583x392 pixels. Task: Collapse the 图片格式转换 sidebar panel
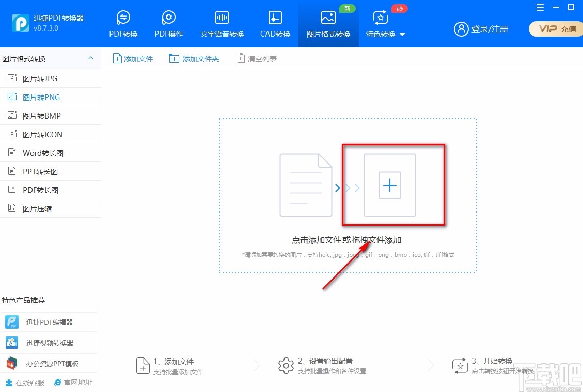tap(91, 58)
